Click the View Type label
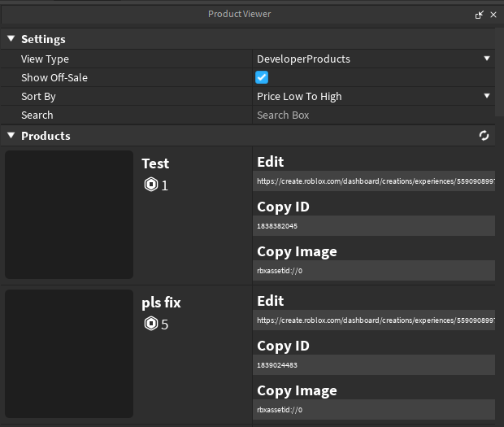The width and height of the screenshot is (504, 427). pyautogui.click(x=45, y=59)
